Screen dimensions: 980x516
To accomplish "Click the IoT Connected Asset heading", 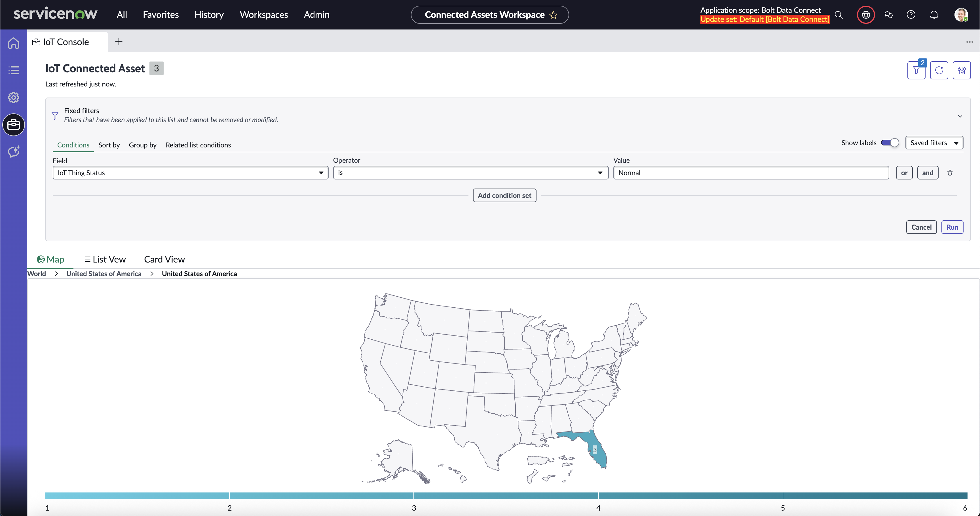I will 95,68.
